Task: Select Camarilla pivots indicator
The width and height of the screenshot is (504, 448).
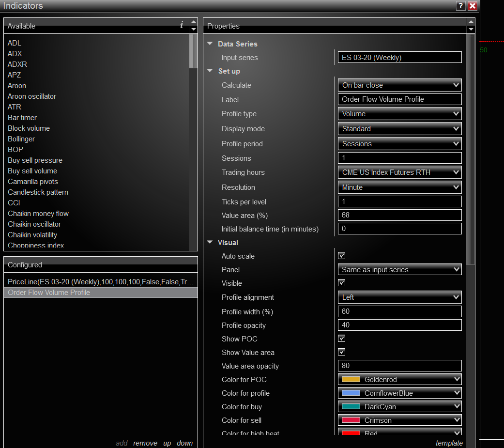Action: 33,182
